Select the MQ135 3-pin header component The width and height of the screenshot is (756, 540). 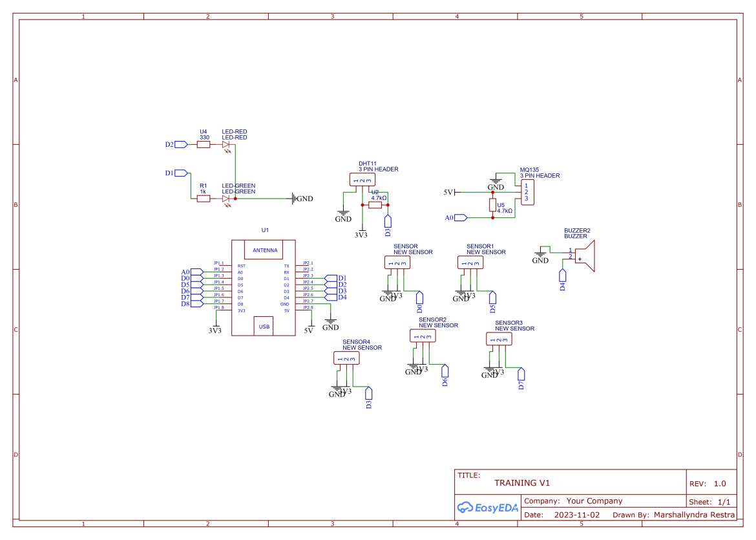(527, 193)
